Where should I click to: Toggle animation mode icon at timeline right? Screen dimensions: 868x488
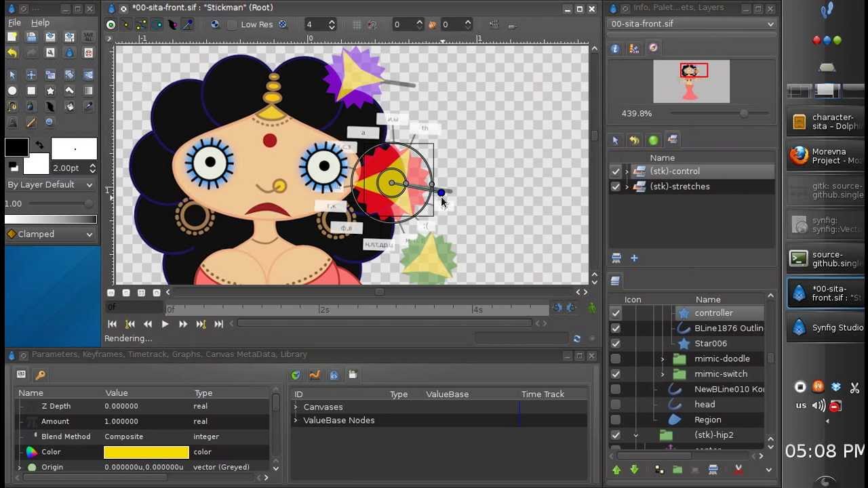point(592,308)
